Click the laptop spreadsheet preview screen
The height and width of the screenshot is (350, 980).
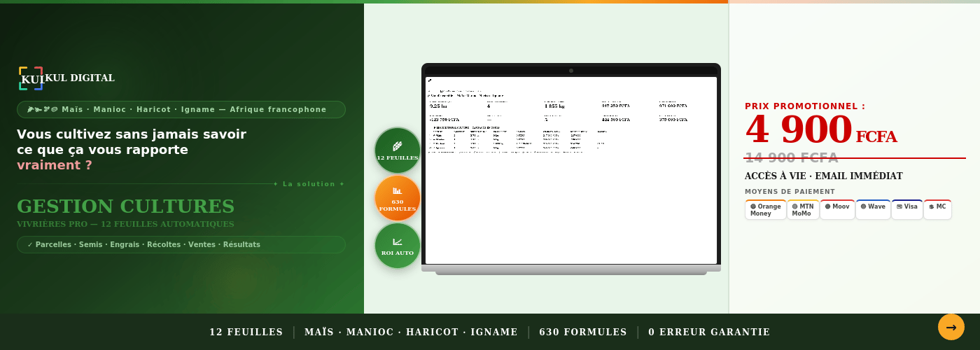(x=571, y=170)
